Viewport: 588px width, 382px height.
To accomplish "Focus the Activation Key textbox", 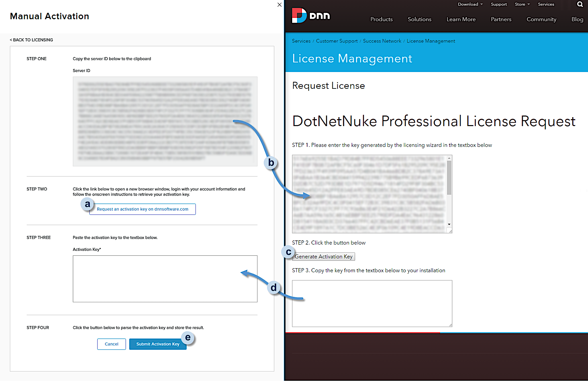I will [165, 279].
